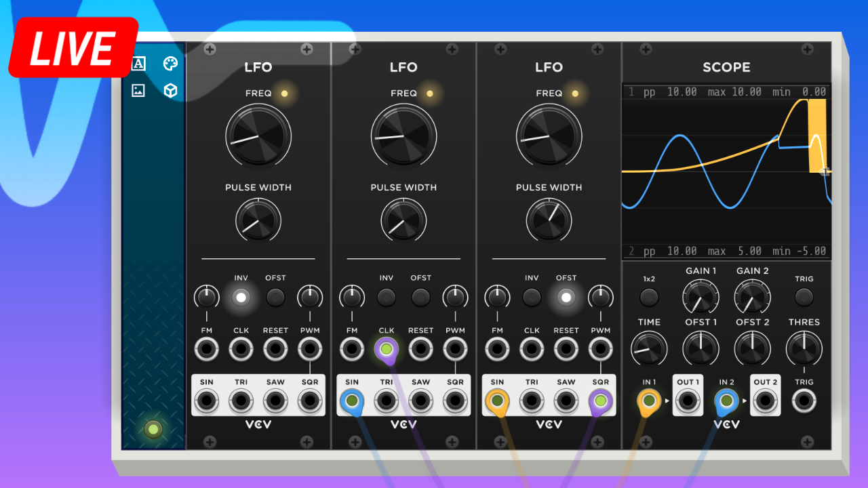
Task: Click the orange-cabled SIN output on the third LFO
Action: [497, 401]
